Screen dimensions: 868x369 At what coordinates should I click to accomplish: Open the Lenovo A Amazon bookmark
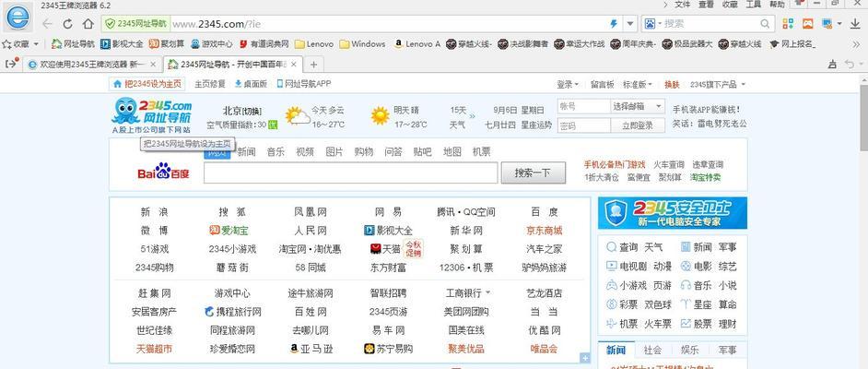point(416,43)
